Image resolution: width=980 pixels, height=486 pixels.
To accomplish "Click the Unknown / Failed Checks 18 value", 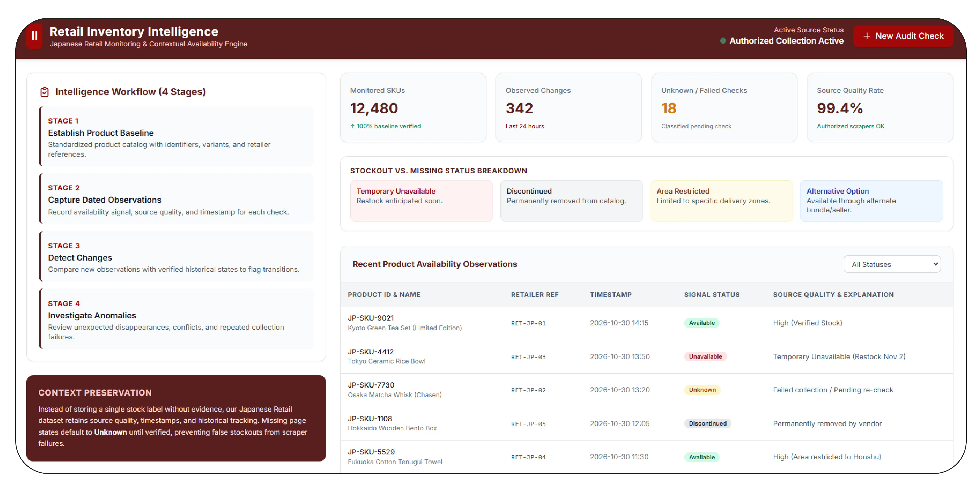I will tap(668, 109).
